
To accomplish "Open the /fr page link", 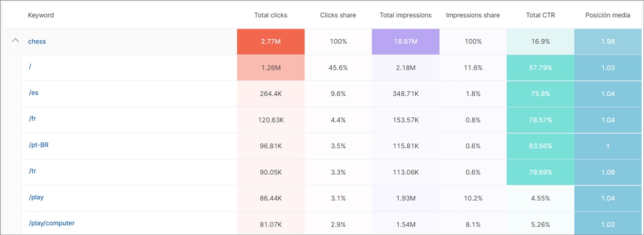I will click(x=33, y=118).
